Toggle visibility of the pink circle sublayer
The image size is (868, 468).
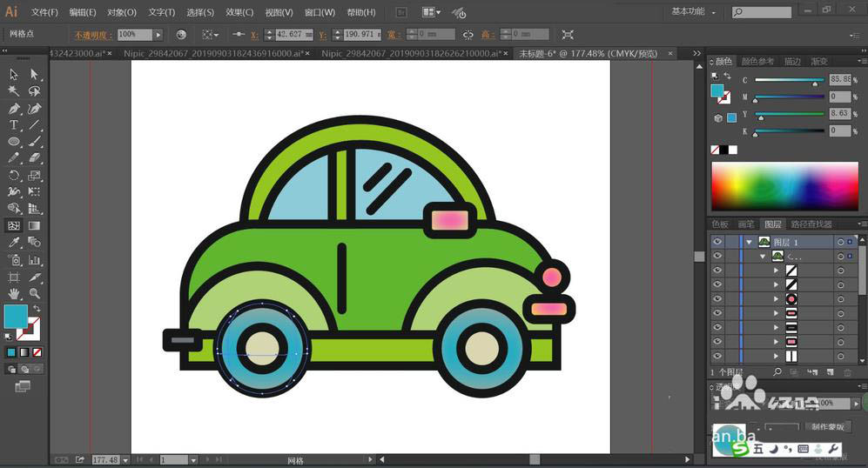(x=717, y=298)
